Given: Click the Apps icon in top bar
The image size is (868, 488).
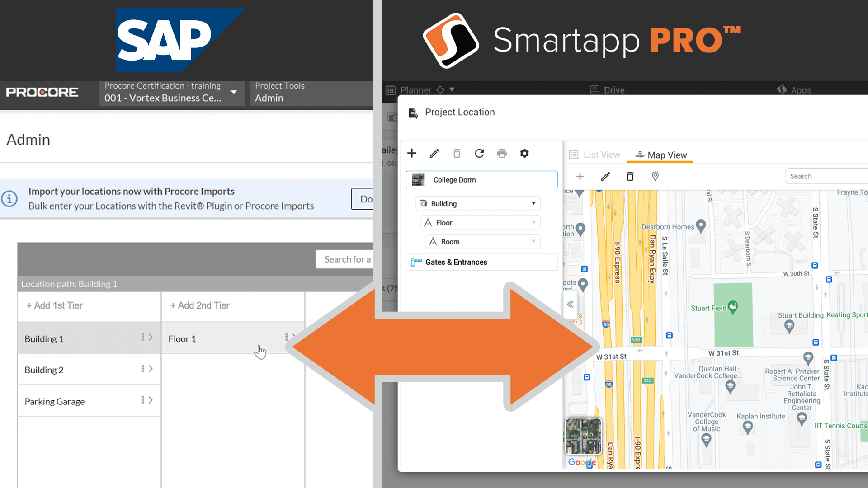Looking at the screenshot, I should pyautogui.click(x=782, y=89).
